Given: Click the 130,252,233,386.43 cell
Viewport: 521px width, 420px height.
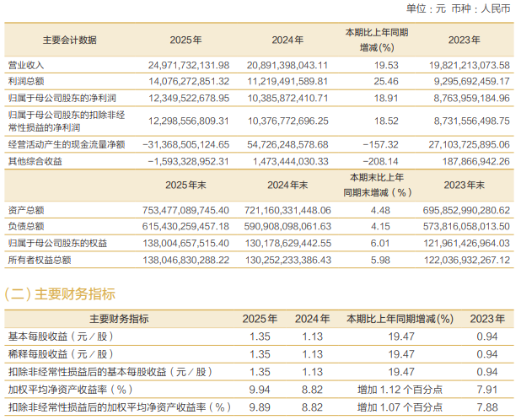Looking at the screenshot, I should 288,260.
